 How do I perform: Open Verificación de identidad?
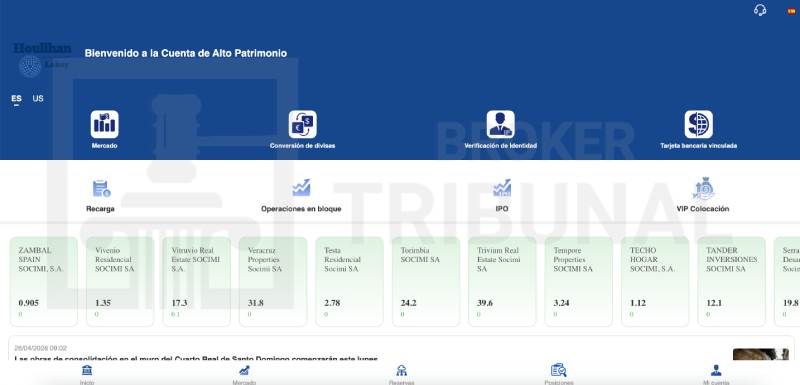501,130
